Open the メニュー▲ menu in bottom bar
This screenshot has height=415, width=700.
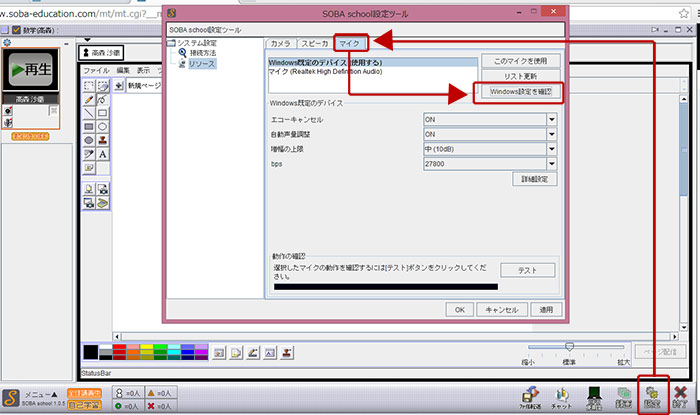point(41,394)
